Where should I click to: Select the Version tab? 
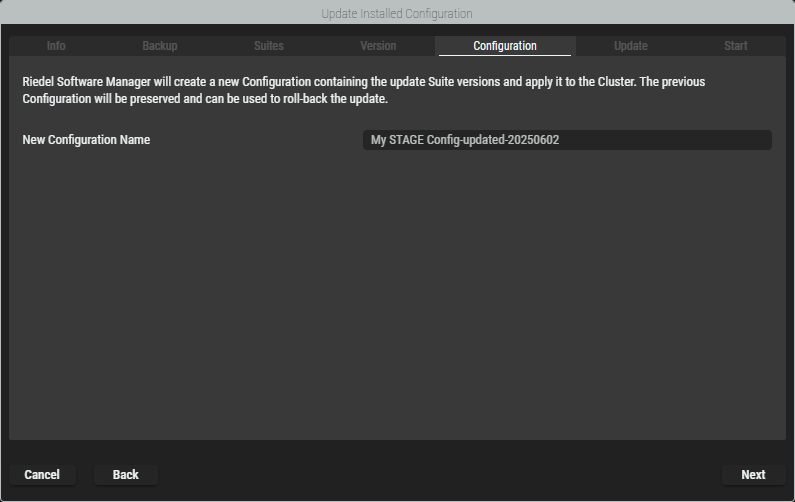[378, 46]
